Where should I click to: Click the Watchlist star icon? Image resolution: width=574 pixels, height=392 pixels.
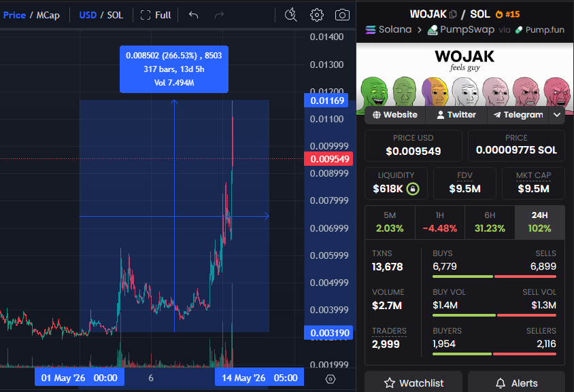390,383
